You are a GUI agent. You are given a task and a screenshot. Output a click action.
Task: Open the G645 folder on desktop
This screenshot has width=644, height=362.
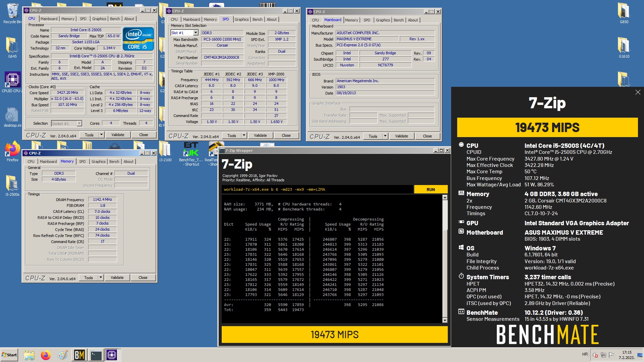(x=12, y=47)
